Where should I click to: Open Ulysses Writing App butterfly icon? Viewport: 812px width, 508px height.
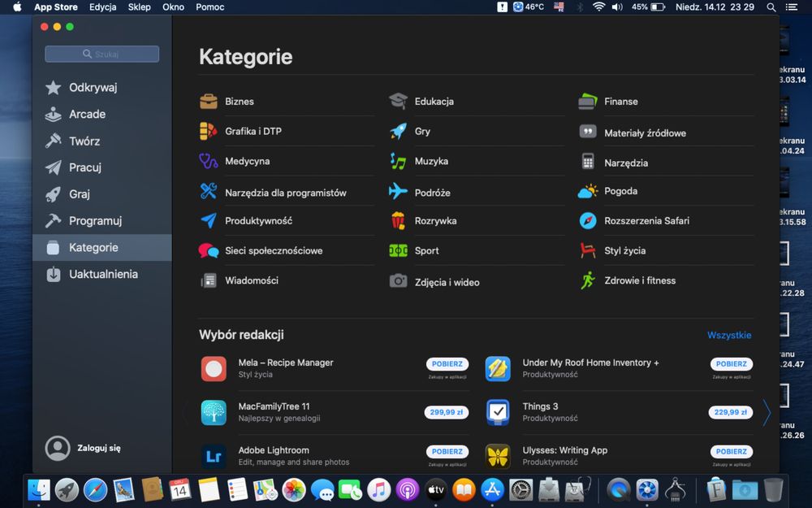(x=499, y=456)
